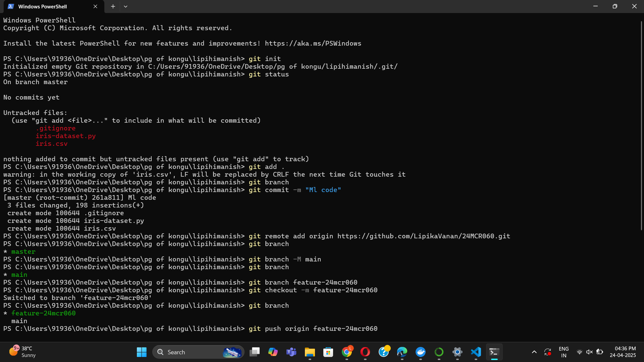Open Docker Desktop from the taskbar
The image size is (644, 362).
click(421, 352)
